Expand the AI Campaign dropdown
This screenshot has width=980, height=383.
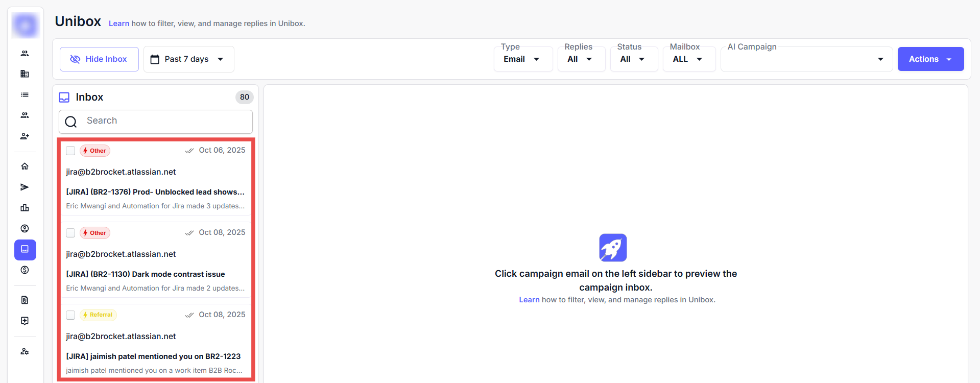(806, 59)
